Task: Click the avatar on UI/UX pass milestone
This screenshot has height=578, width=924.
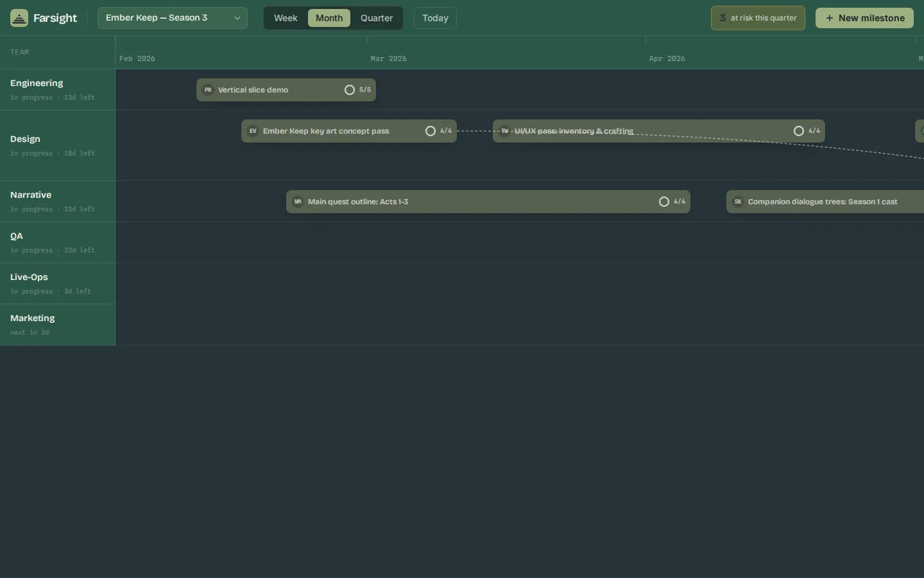Action: (504, 131)
